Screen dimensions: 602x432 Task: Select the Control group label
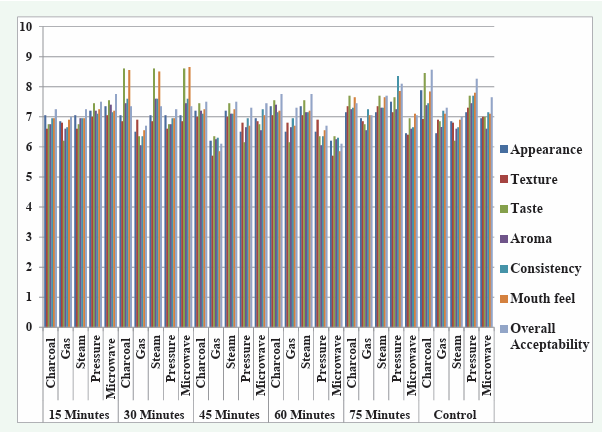[x=456, y=414]
